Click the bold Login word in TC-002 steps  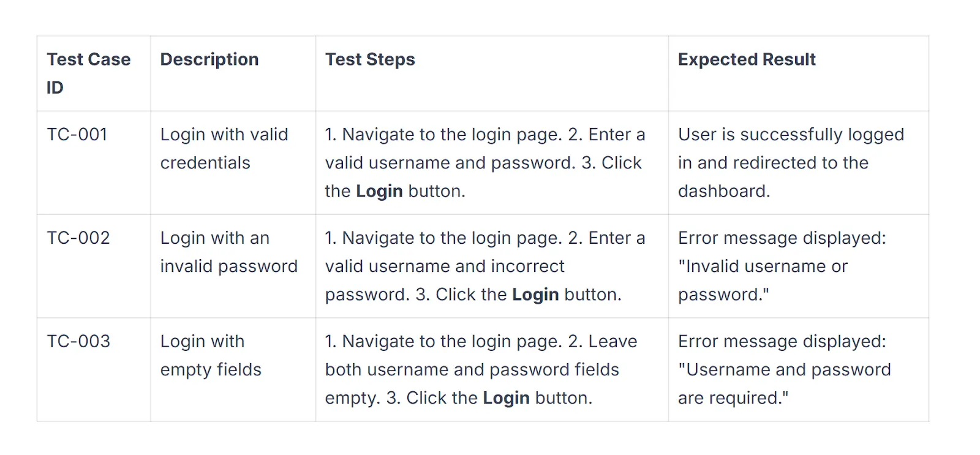[x=535, y=295]
